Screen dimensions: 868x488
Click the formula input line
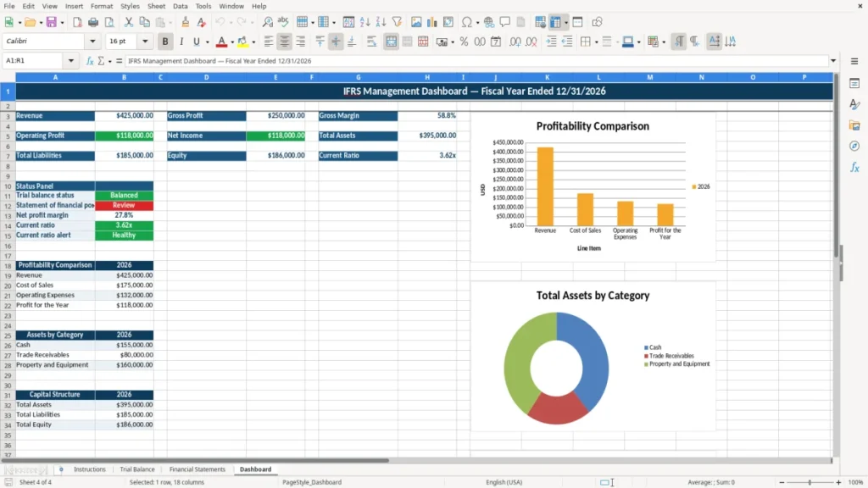[x=476, y=61]
